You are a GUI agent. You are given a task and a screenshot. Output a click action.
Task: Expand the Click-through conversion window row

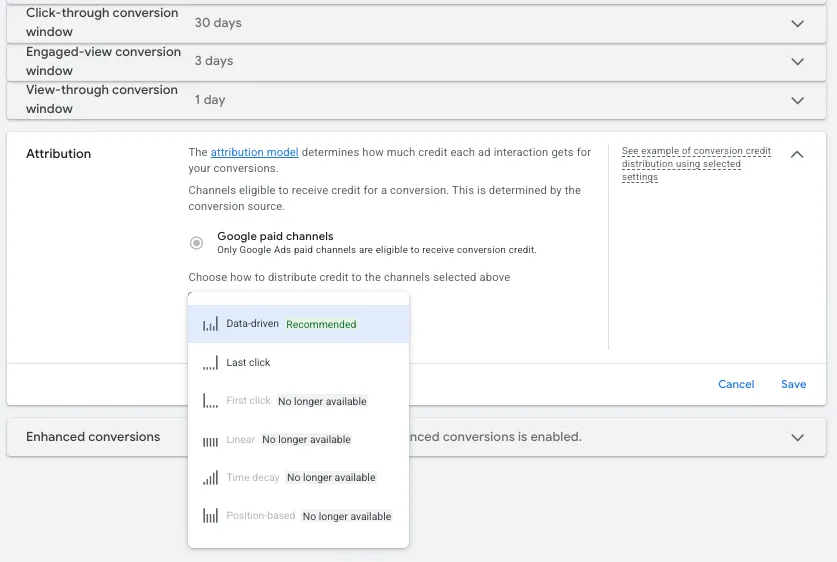click(416, 23)
